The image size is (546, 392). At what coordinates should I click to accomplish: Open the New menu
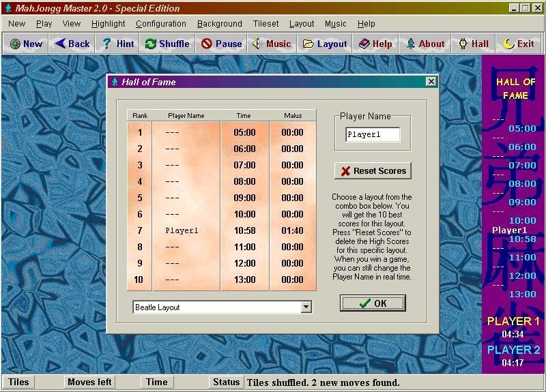[x=16, y=24]
